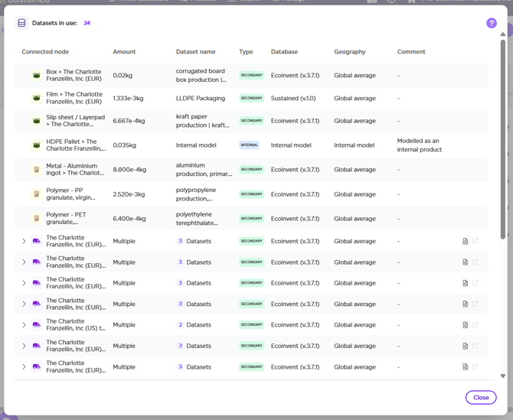Click the amount 2.520e-3kg
The image size is (513, 420).
point(129,194)
